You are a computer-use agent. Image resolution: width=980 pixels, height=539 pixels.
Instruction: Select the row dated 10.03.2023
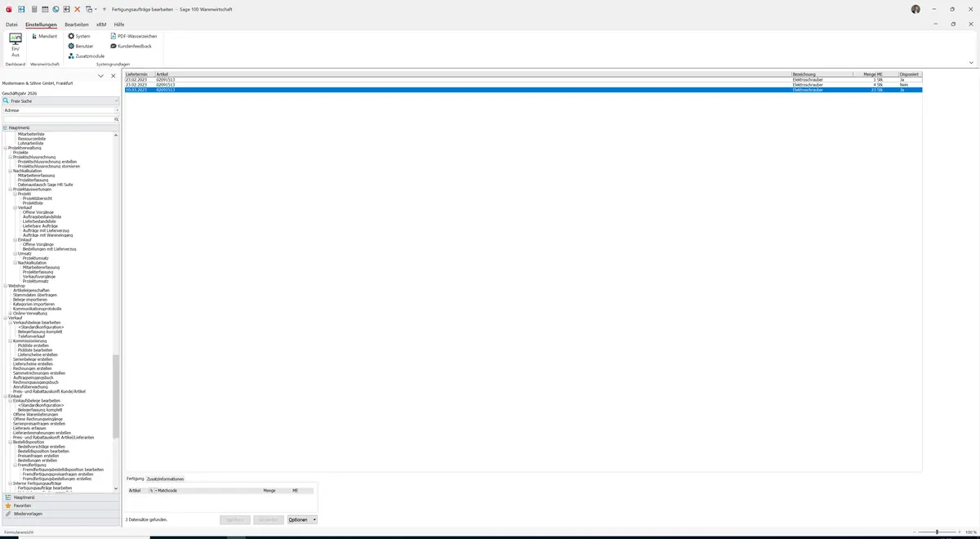523,90
